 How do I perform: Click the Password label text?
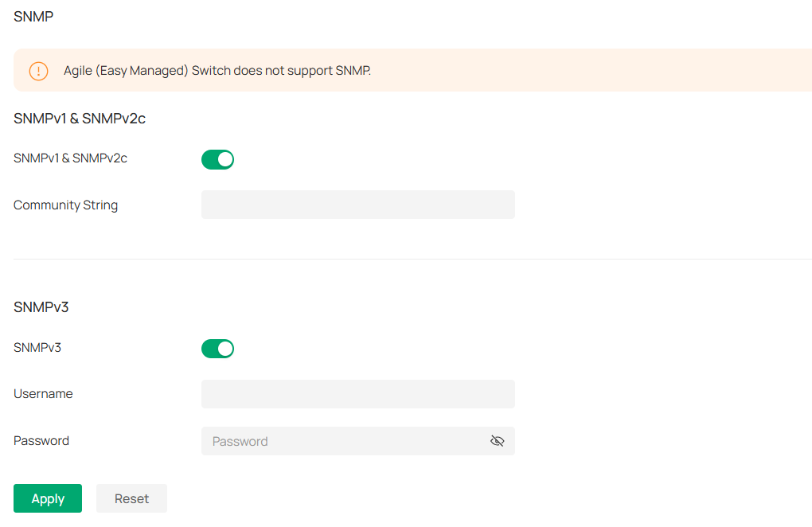coord(41,440)
